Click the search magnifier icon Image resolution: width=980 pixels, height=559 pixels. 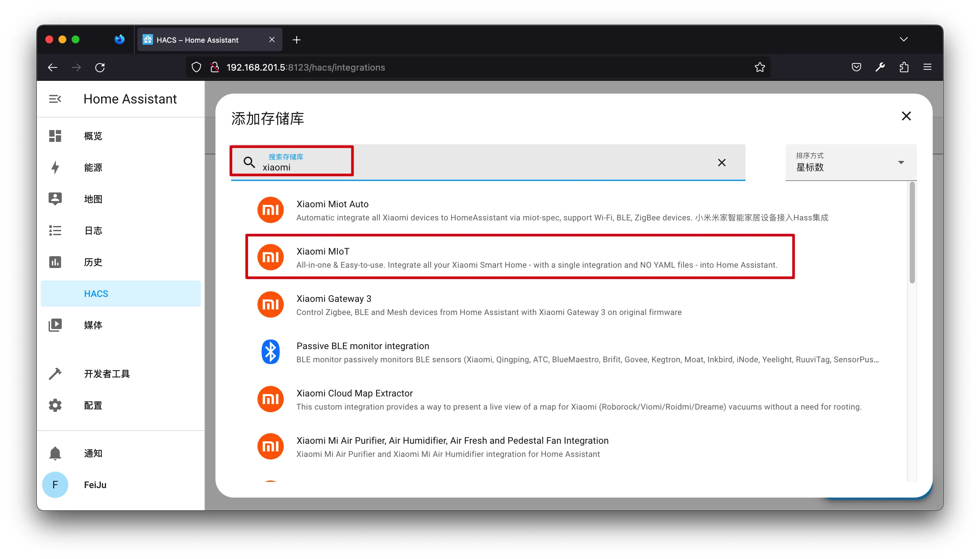pos(249,162)
